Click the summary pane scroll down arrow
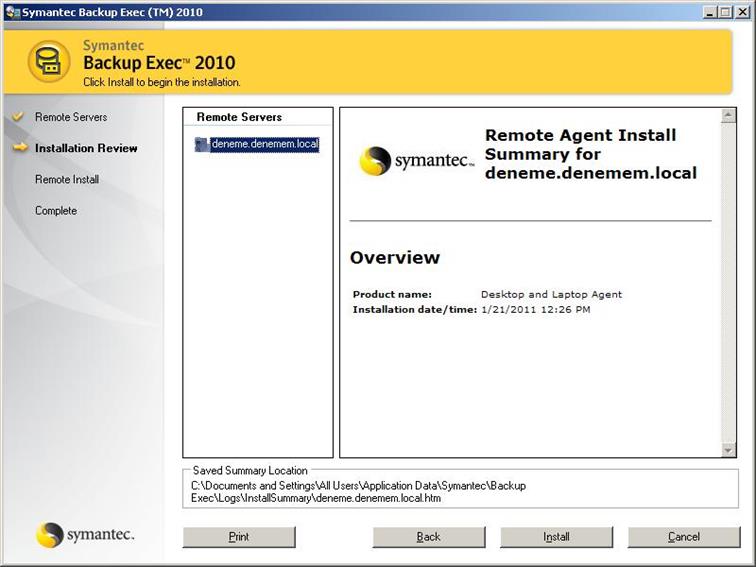 click(729, 451)
